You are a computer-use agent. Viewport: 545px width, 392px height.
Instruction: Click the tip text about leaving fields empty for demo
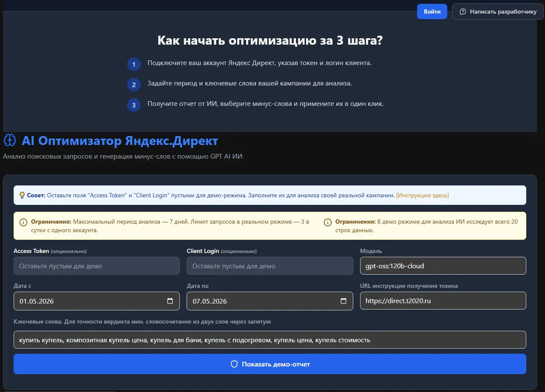[x=221, y=196]
